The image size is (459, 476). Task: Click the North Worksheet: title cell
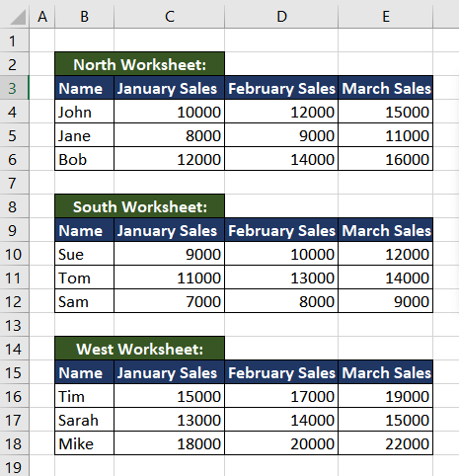pyautogui.click(x=140, y=64)
